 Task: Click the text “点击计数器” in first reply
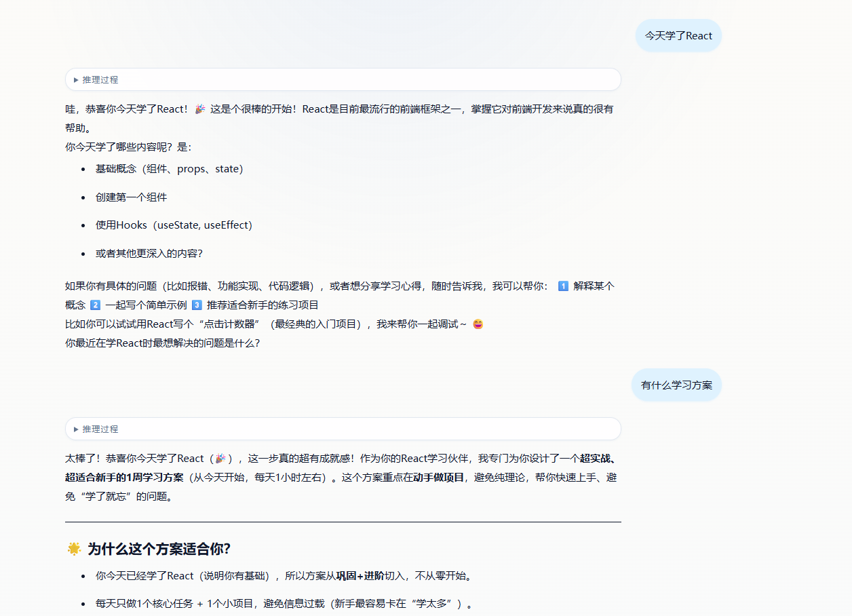229,324
